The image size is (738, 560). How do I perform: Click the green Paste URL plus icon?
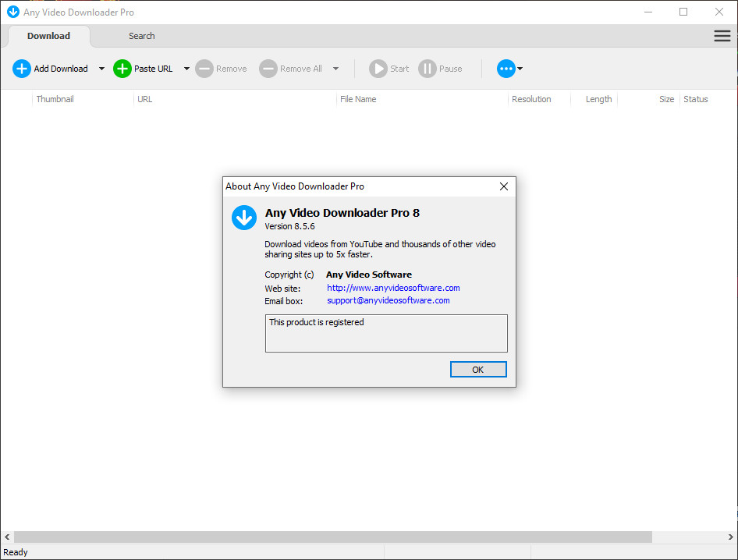[x=122, y=69]
